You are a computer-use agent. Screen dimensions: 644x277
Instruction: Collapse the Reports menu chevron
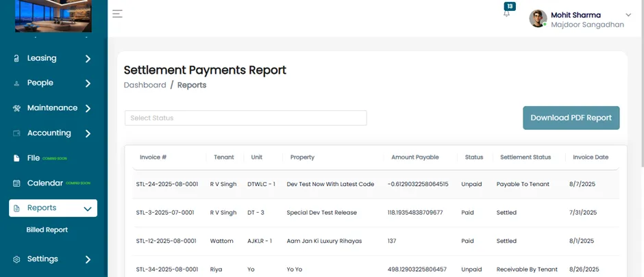pos(88,209)
